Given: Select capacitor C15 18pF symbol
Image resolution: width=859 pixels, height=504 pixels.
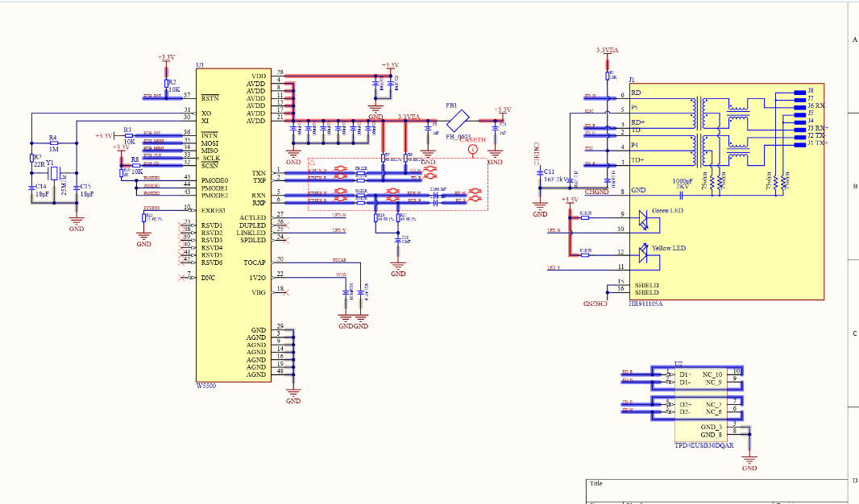Looking at the screenshot, I should tap(76, 187).
